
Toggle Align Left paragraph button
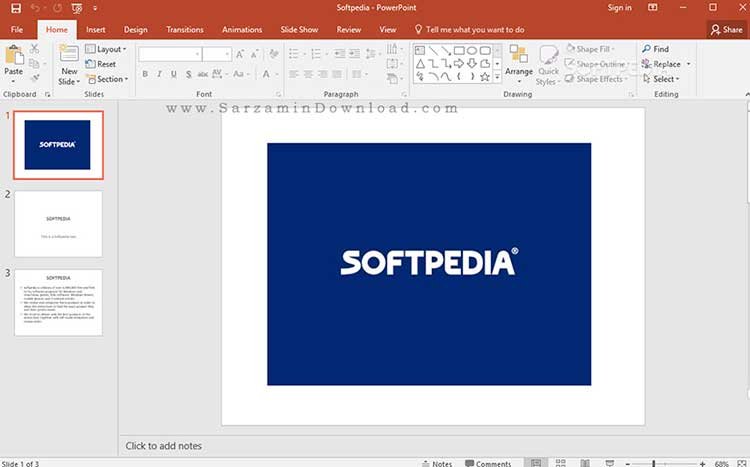coord(294,74)
